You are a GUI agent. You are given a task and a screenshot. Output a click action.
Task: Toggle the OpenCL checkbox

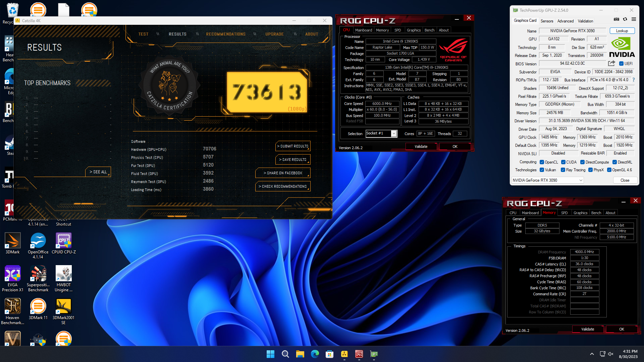coord(542,162)
